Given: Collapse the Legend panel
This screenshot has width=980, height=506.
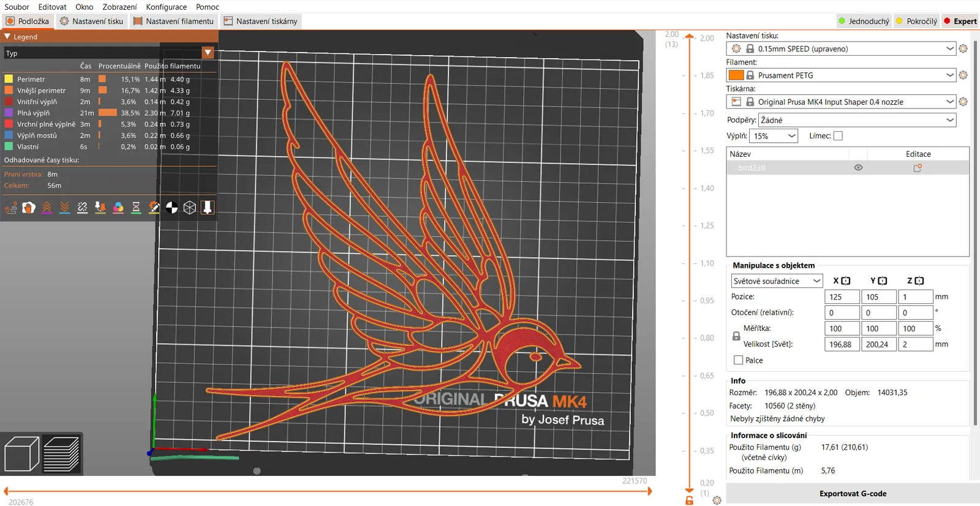Looking at the screenshot, I should [7, 37].
